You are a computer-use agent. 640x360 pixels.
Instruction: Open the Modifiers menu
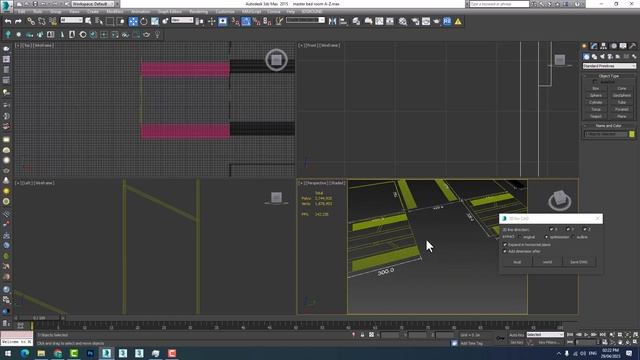[x=115, y=12]
